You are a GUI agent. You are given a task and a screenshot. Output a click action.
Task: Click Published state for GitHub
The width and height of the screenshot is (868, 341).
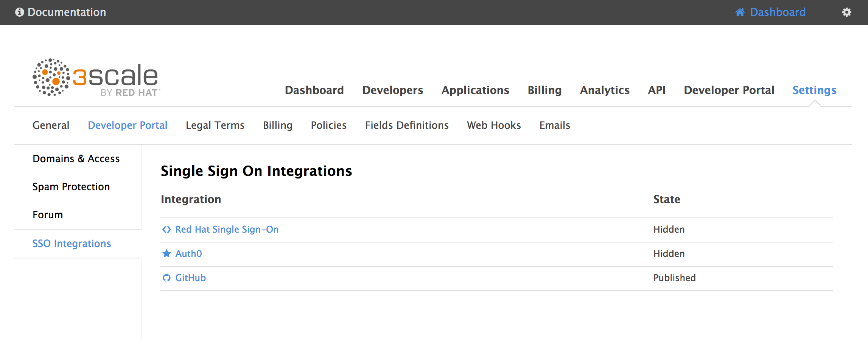tap(675, 278)
